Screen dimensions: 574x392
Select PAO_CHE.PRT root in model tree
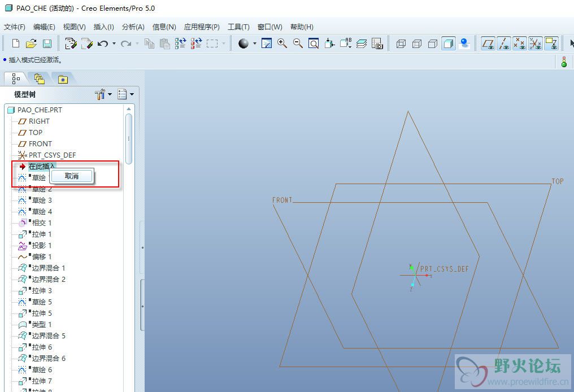[x=35, y=110]
